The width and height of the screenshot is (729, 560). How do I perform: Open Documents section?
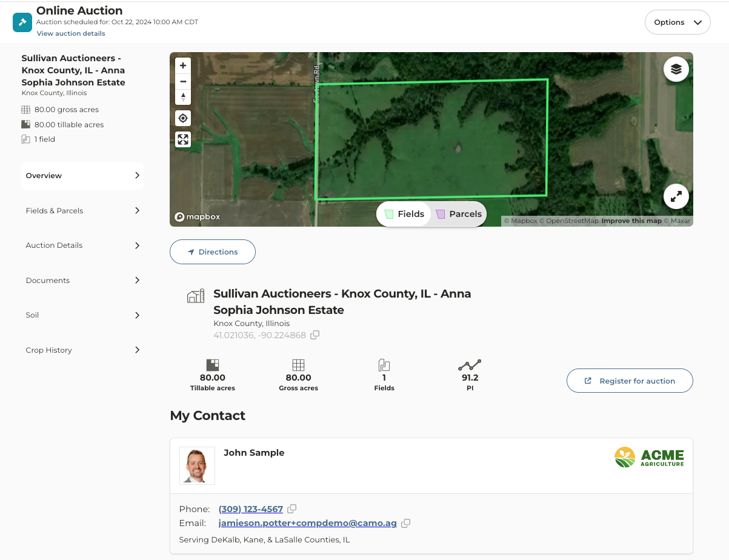pyautogui.click(x=82, y=280)
